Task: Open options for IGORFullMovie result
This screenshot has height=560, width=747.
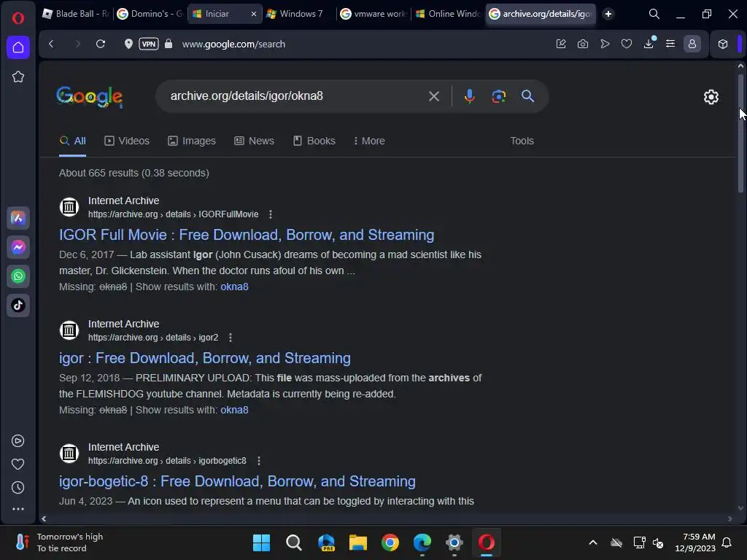Action: point(271,214)
